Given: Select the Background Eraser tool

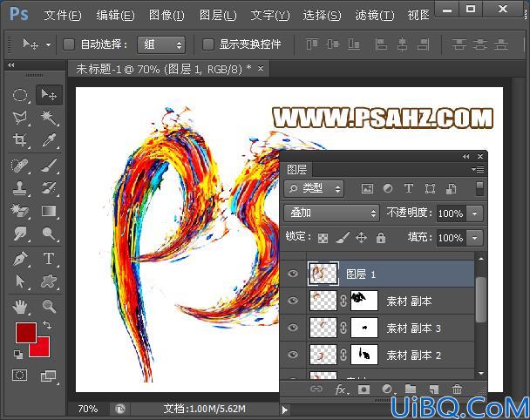Looking at the screenshot, I should [20, 211].
